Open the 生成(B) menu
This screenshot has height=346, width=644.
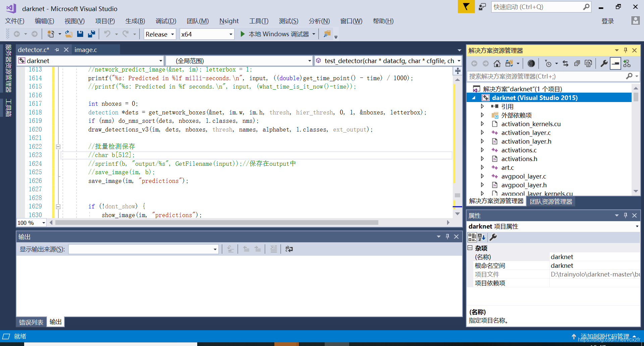point(135,21)
